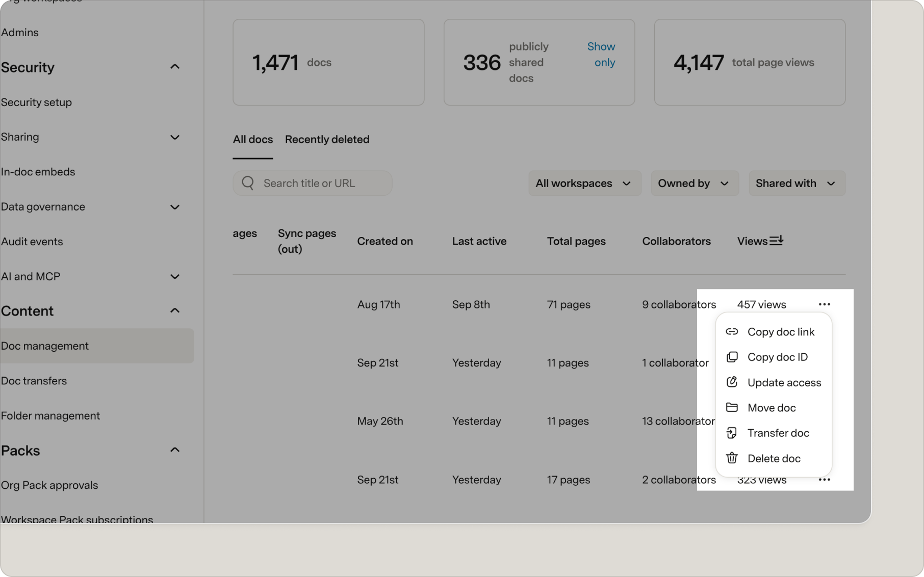Click the Created on column header
This screenshot has width=924, height=577.
(x=385, y=241)
